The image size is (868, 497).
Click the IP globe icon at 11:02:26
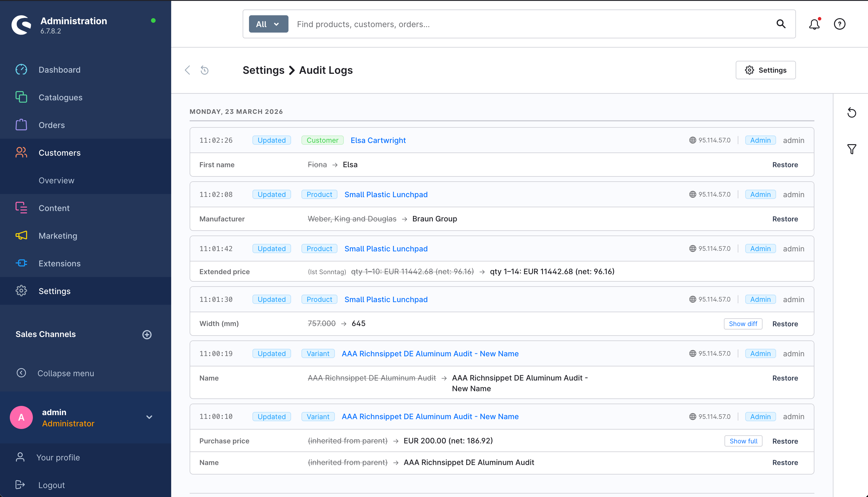692,140
